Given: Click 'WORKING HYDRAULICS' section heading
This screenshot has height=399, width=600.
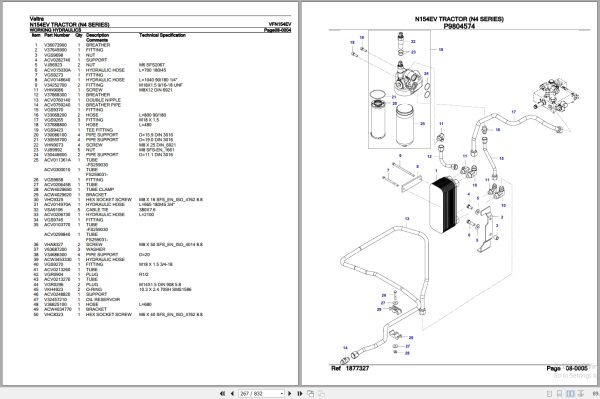Looking at the screenshot, I should coord(55,30).
